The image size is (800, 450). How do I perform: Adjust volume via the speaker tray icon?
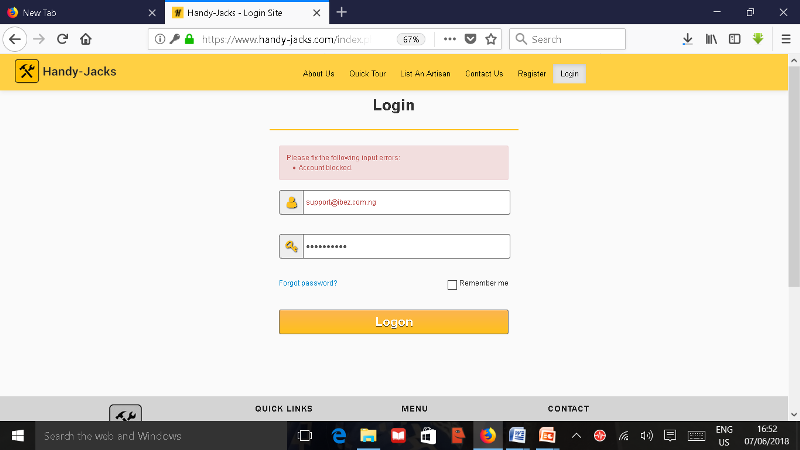(x=646, y=436)
